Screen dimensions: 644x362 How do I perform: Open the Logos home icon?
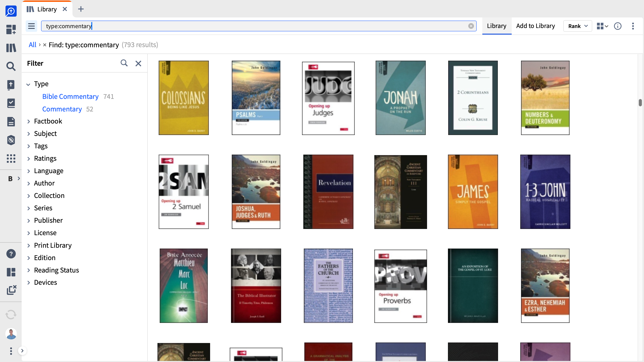point(11,11)
